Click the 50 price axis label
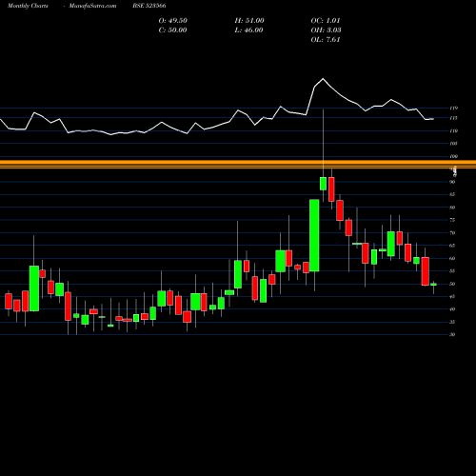This screenshot has height=476, width=476. [452, 284]
